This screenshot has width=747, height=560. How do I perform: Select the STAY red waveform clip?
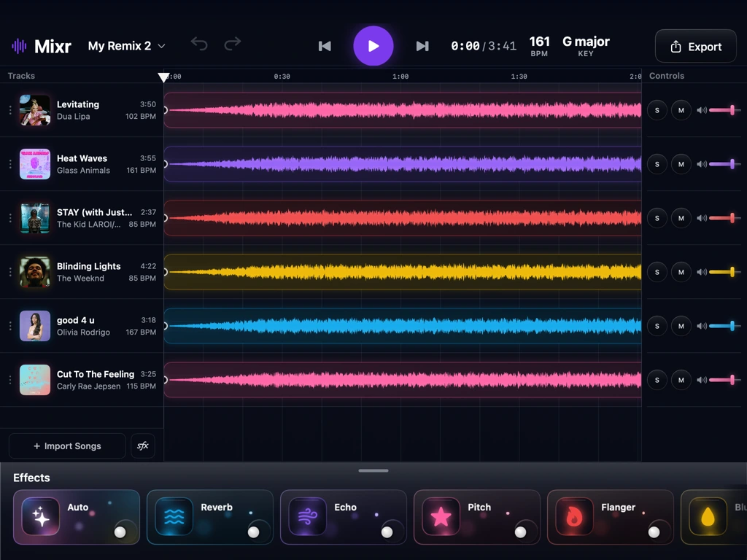(x=403, y=218)
